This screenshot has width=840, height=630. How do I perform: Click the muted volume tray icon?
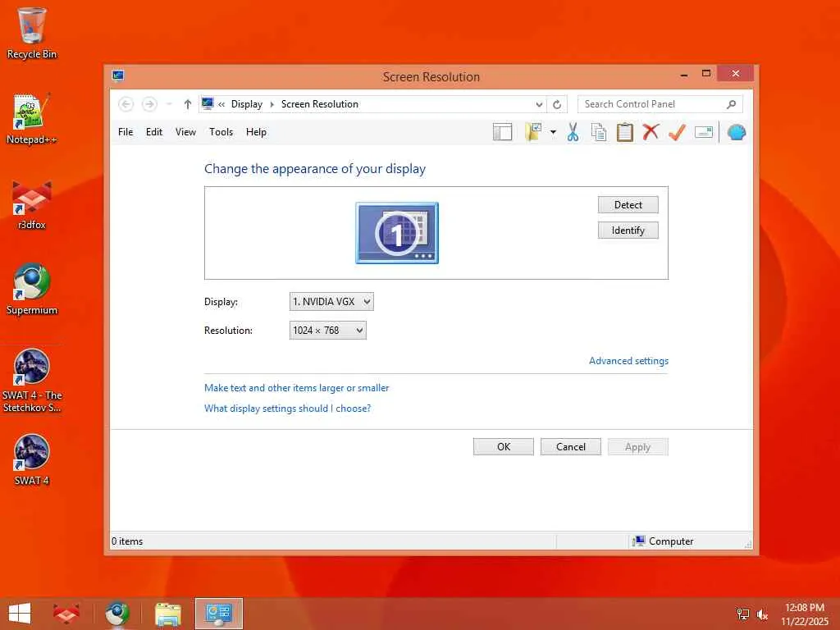point(762,614)
